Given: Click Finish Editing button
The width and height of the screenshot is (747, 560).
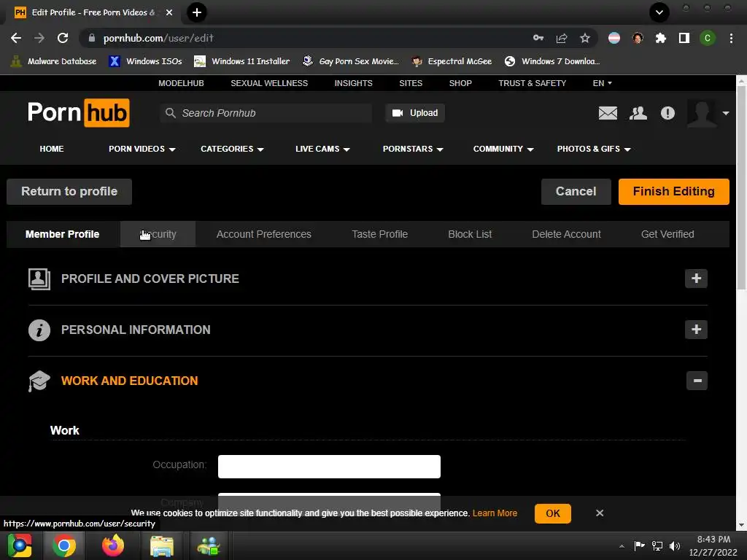Looking at the screenshot, I should coord(673,192).
